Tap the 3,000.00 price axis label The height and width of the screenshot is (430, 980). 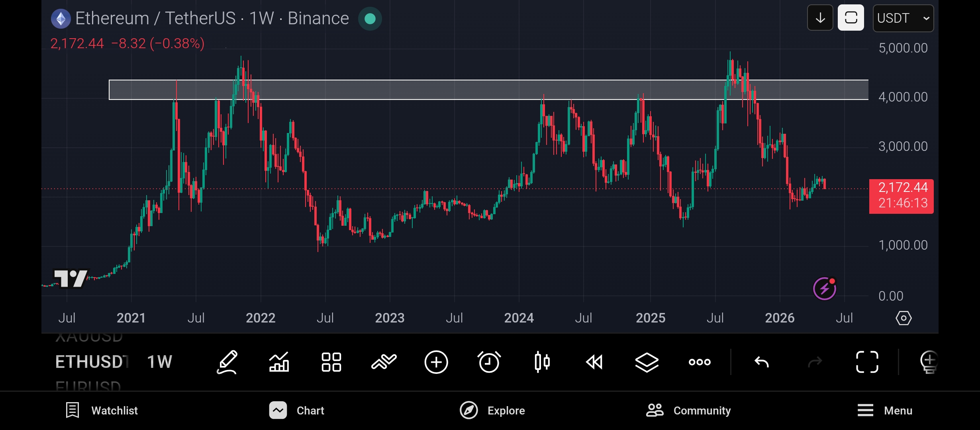pos(903,147)
